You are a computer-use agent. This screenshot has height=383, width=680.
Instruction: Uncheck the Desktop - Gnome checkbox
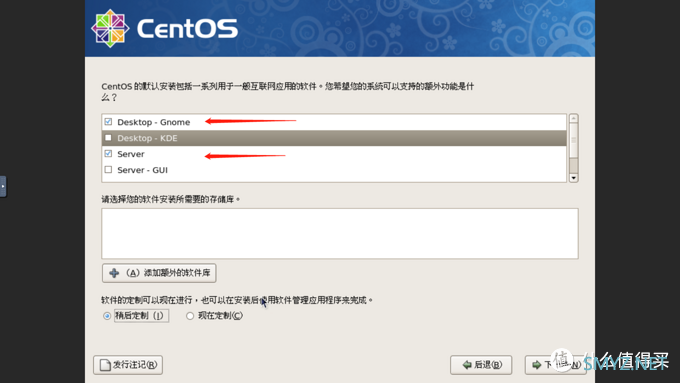pyautogui.click(x=108, y=122)
